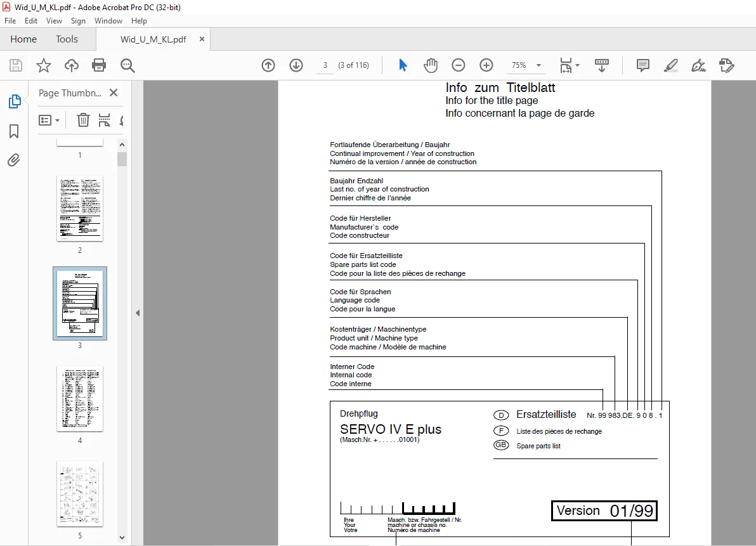This screenshot has height=546, width=756.
Task: Open the Sign document pen tool
Action: point(699,65)
